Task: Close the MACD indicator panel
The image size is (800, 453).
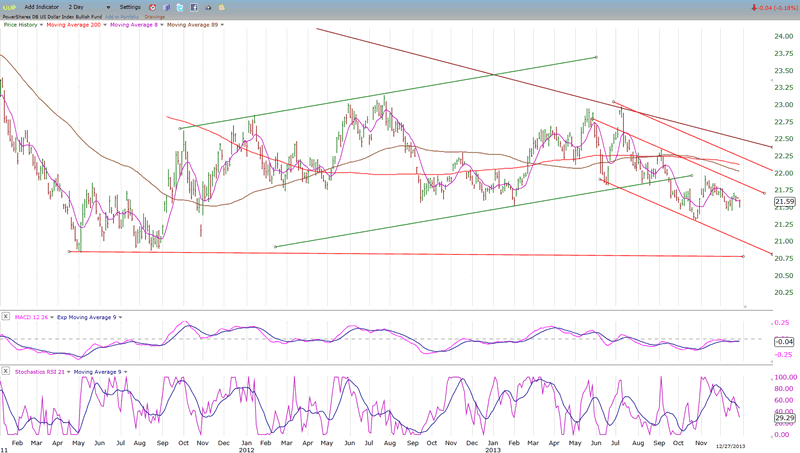Action: 5,317
